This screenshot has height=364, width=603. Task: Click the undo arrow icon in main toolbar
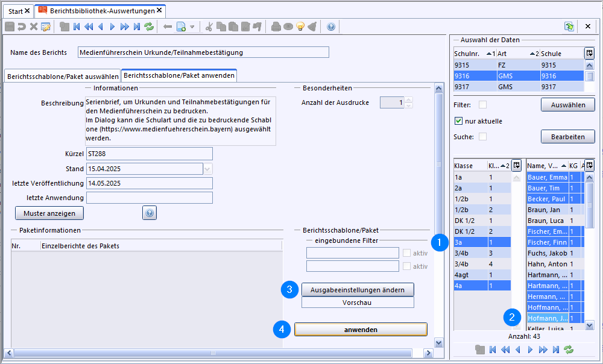[x=22, y=27]
